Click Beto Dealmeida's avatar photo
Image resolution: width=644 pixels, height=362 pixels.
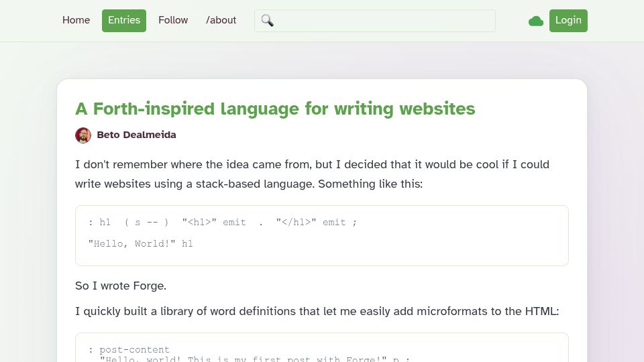tap(83, 135)
